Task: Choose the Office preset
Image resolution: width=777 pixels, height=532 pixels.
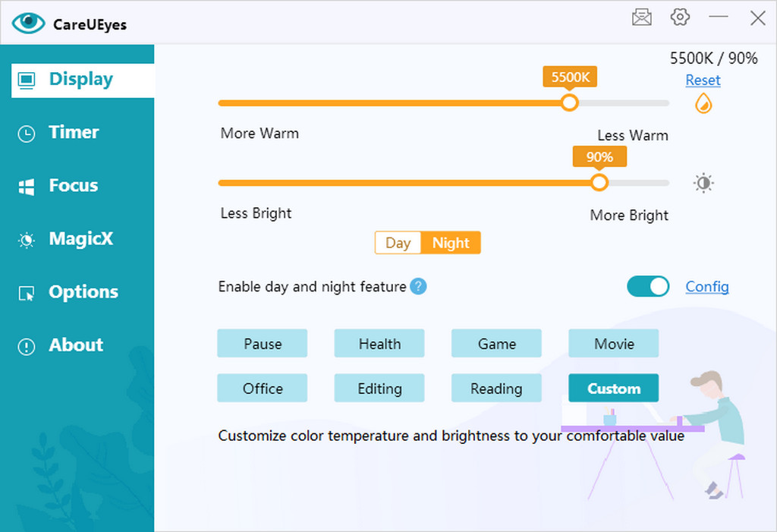Action: pos(262,388)
